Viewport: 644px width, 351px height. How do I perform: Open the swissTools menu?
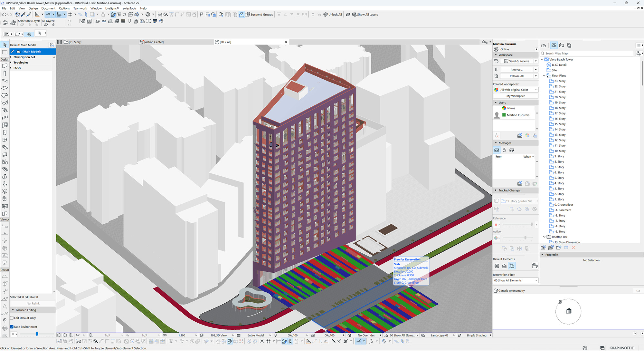point(129,8)
